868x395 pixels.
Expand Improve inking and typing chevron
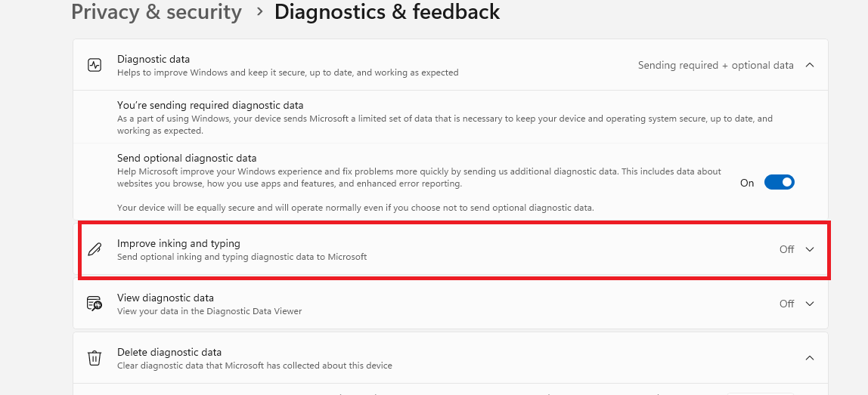click(x=810, y=249)
